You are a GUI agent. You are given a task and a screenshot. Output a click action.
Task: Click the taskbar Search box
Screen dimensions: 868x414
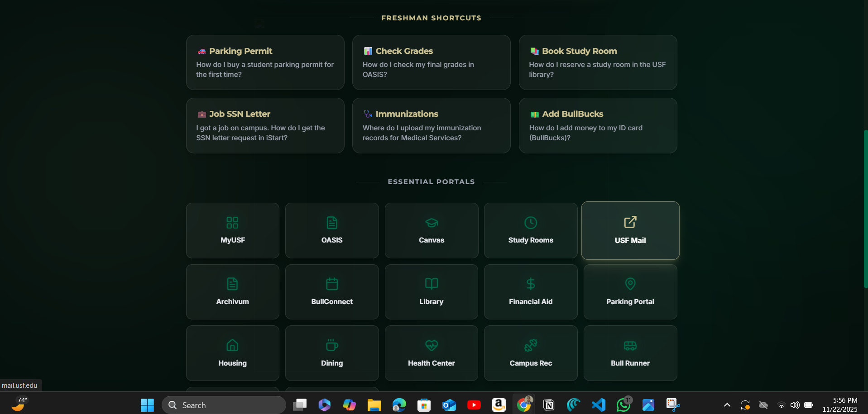click(224, 405)
